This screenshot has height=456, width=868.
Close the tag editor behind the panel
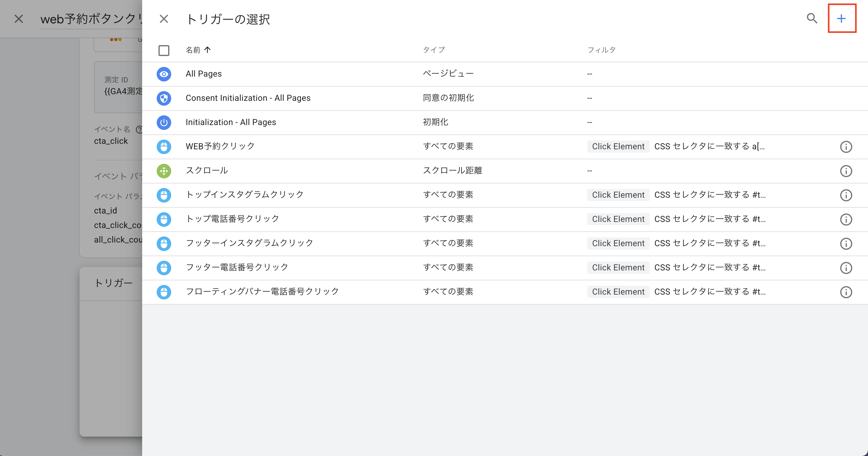coord(19,19)
